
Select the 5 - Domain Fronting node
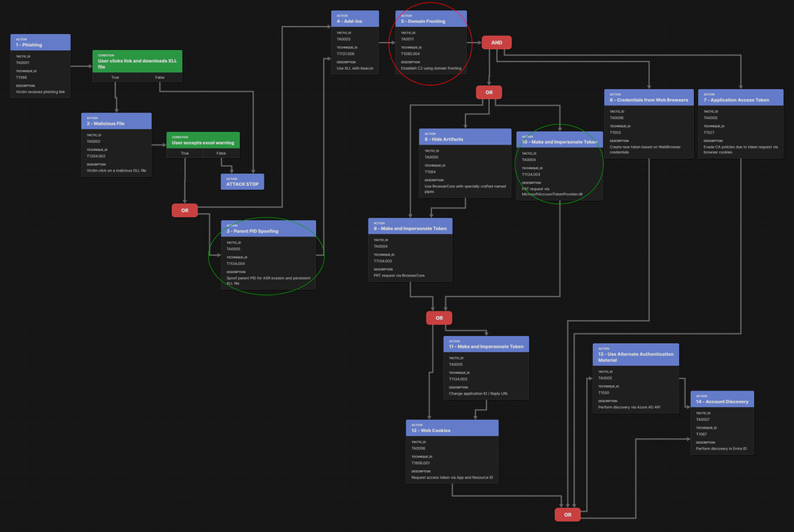coord(431,19)
